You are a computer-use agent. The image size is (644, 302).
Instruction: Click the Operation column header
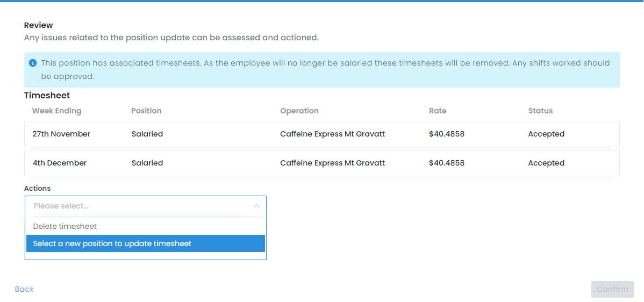[x=299, y=111]
